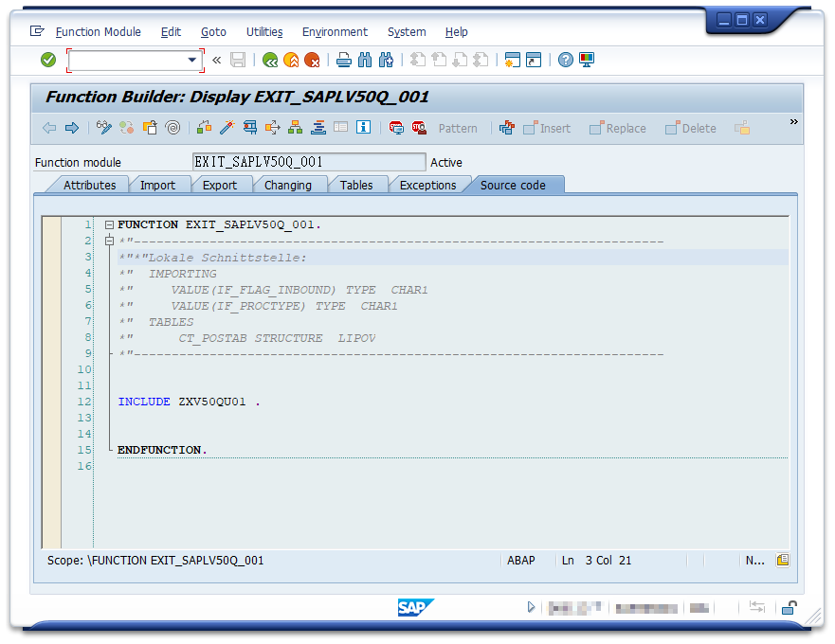Screen dimensions: 835x644
Task: Switch to the Exceptions tab
Action: [428, 186]
